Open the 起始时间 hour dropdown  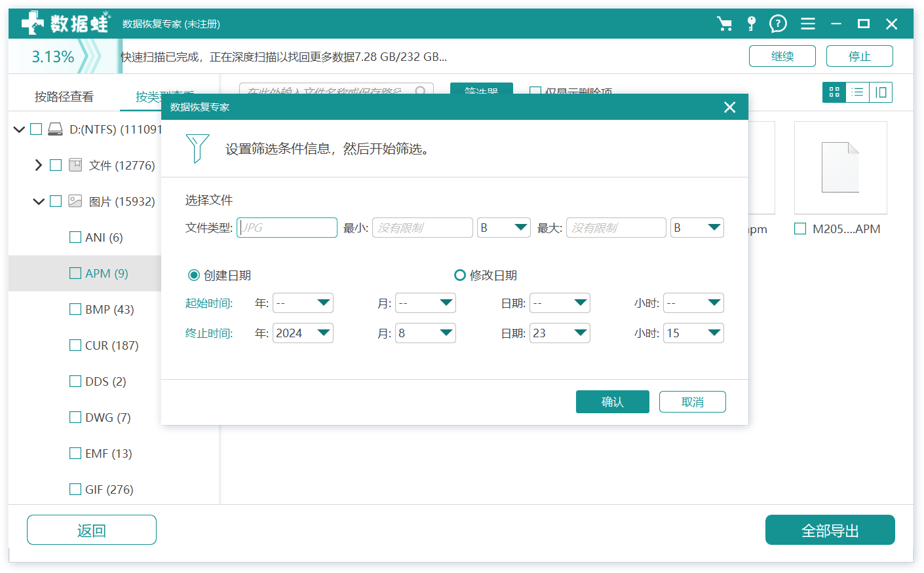693,303
